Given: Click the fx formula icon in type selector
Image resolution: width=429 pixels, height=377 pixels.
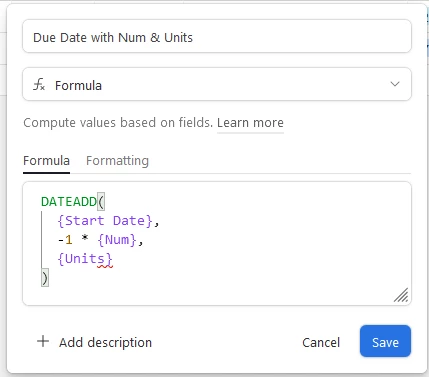Looking at the screenshot, I should 39,85.
